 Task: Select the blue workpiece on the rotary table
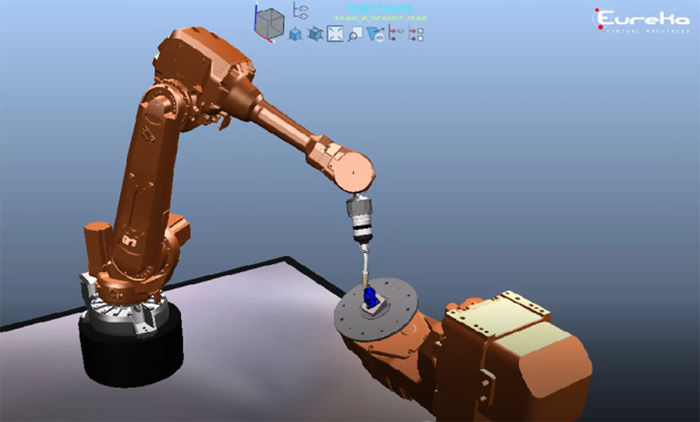[371, 298]
